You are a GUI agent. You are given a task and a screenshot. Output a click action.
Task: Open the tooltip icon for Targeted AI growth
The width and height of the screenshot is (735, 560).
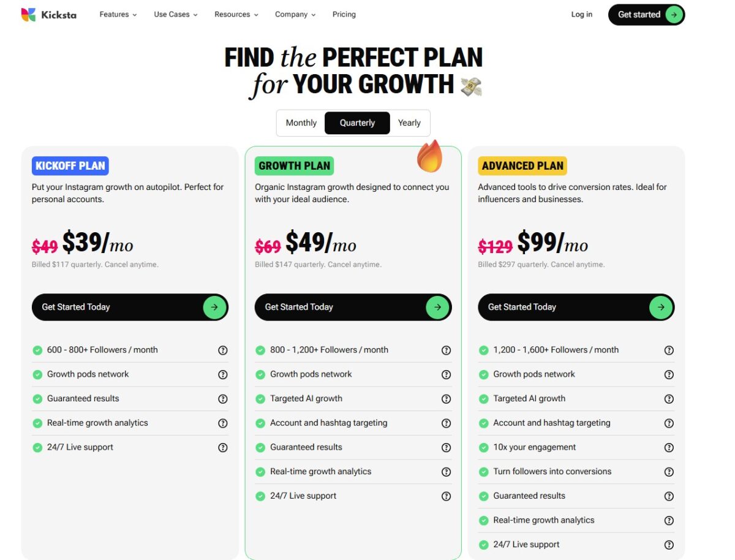446,399
